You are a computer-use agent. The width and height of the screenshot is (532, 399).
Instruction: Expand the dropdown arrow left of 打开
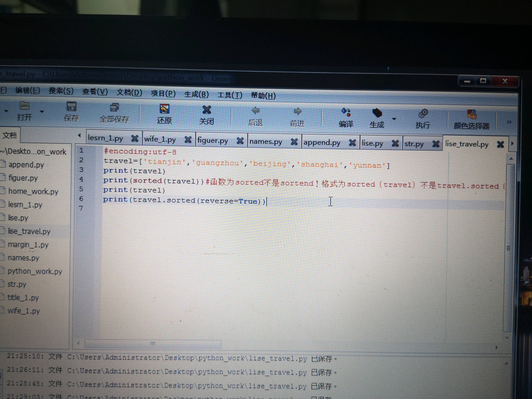point(6,111)
